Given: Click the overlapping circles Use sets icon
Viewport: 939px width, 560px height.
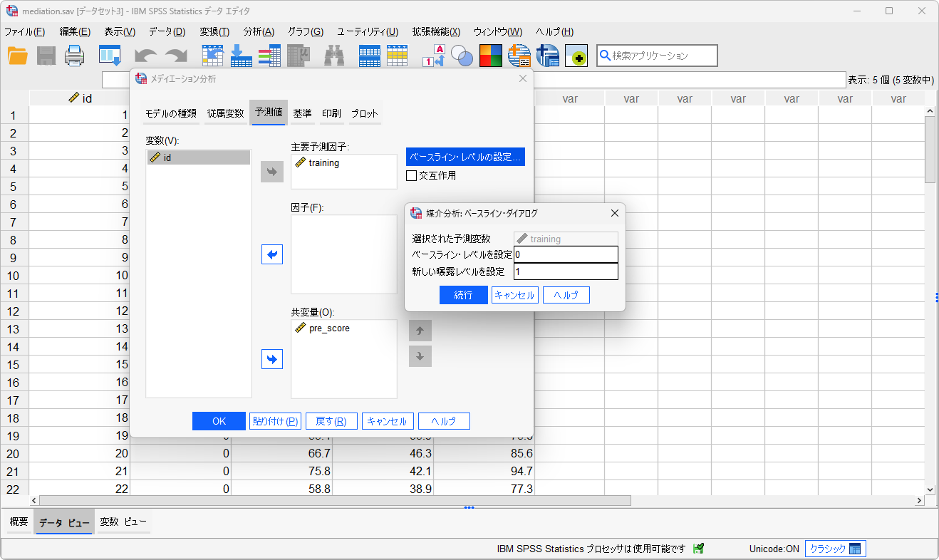Looking at the screenshot, I should click(462, 56).
